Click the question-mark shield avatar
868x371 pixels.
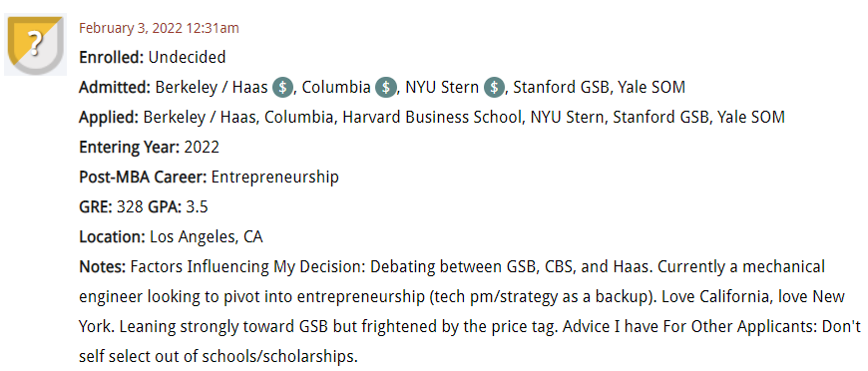click(x=36, y=45)
